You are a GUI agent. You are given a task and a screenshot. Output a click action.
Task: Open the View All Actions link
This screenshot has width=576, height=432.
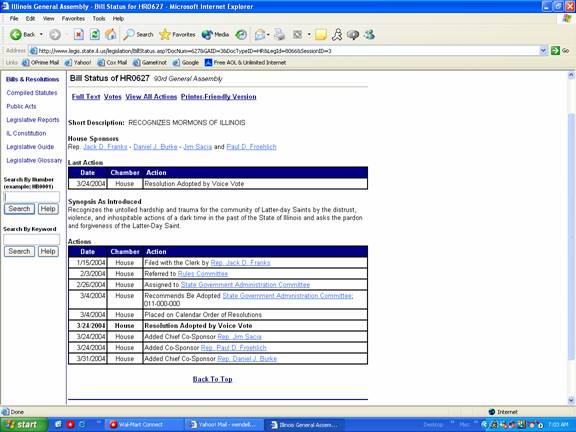click(x=151, y=97)
